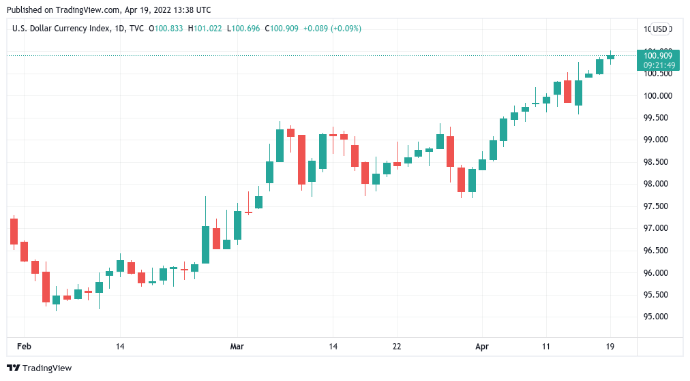Click the published date header text
Image resolution: width=690 pixels, height=381 pixels.
click(109, 10)
